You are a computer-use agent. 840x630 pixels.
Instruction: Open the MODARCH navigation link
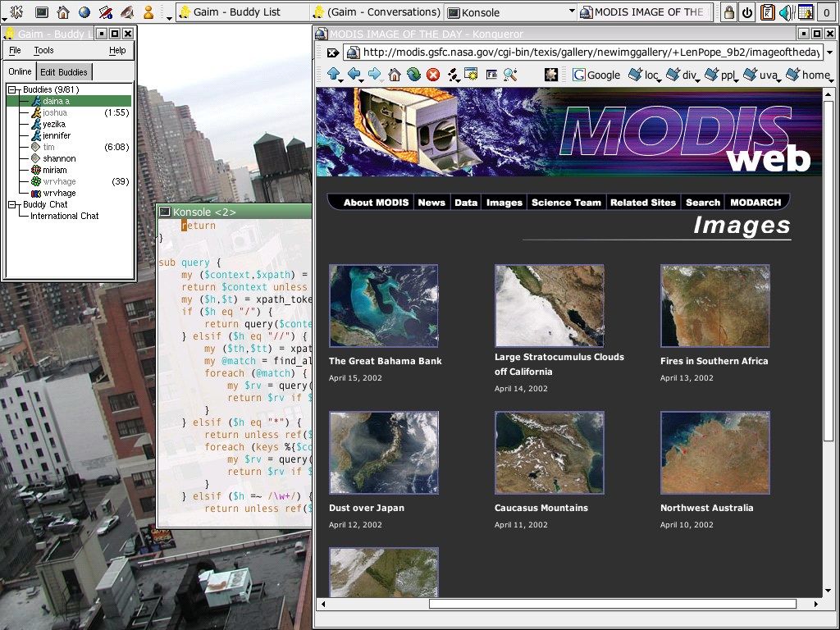756,203
